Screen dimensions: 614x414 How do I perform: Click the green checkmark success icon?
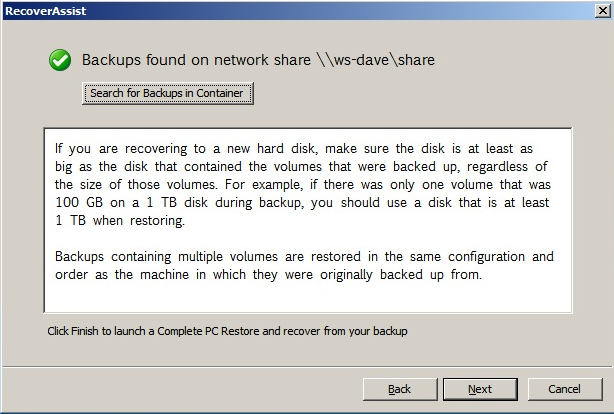point(60,60)
